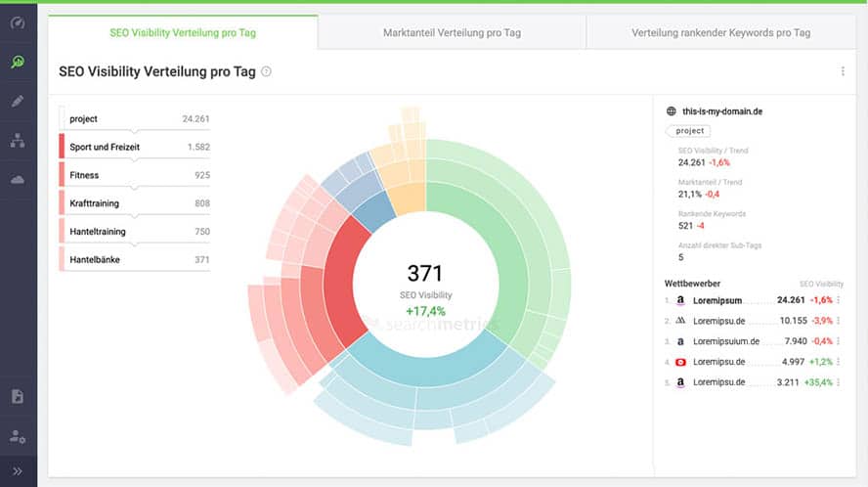Click the dark blue inner sunburst segment

pyautogui.click(x=374, y=211)
